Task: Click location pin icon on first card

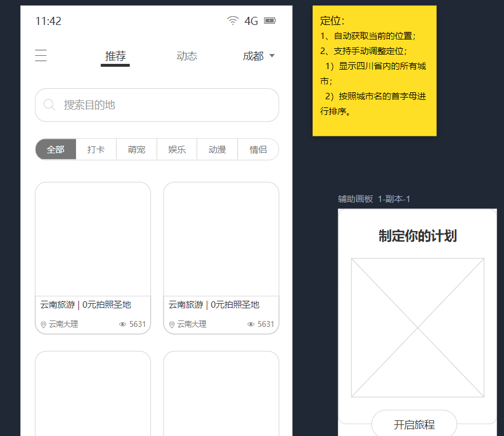Action: [43, 325]
